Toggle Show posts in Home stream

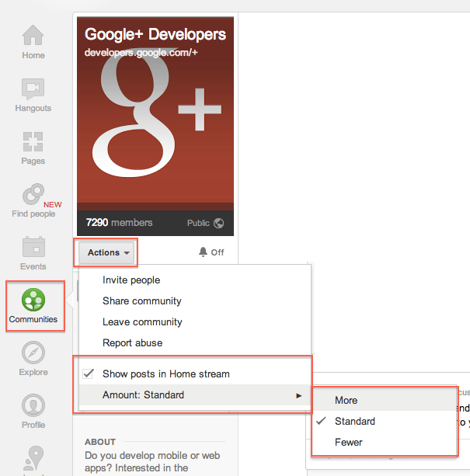coord(195,374)
